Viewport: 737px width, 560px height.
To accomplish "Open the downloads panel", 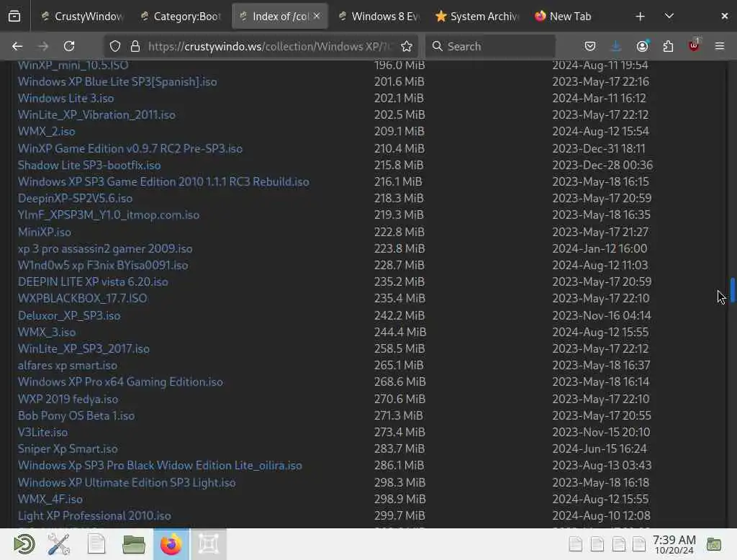I will click(616, 46).
